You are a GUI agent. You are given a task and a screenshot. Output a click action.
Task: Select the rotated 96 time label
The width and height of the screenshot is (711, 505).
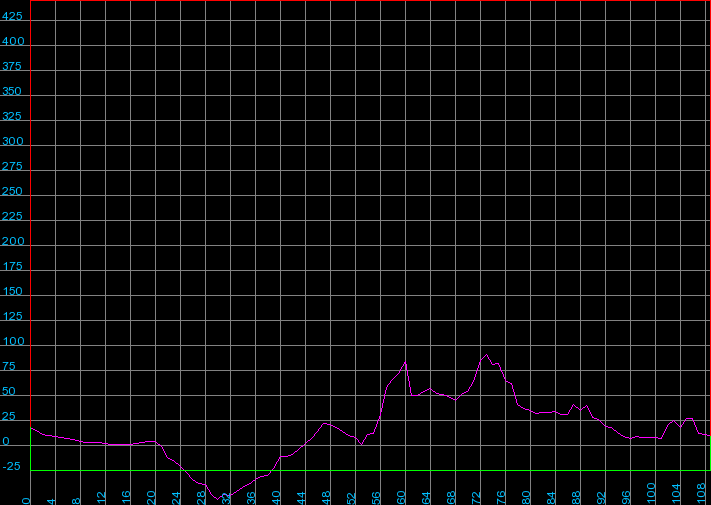tap(625, 497)
